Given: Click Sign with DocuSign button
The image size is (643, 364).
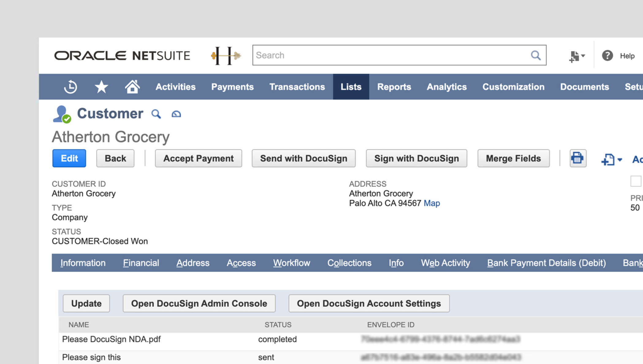Looking at the screenshot, I should (417, 158).
